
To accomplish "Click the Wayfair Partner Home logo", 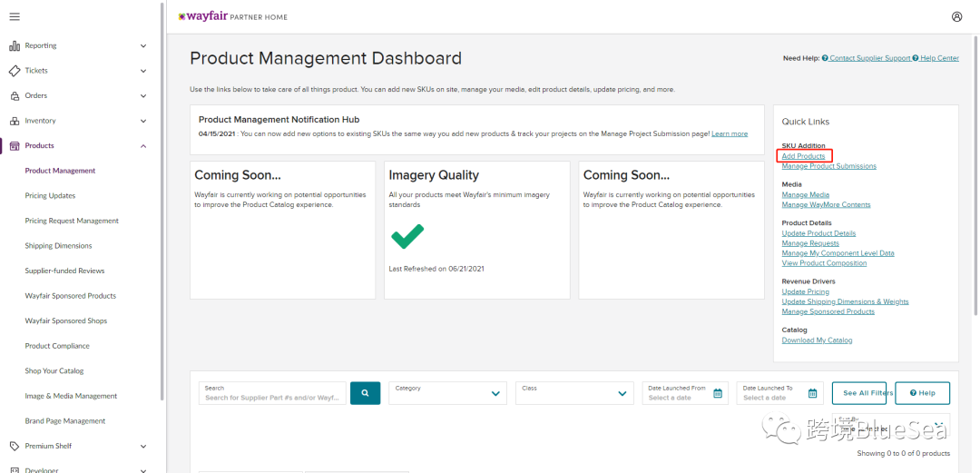I will [x=232, y=17].
